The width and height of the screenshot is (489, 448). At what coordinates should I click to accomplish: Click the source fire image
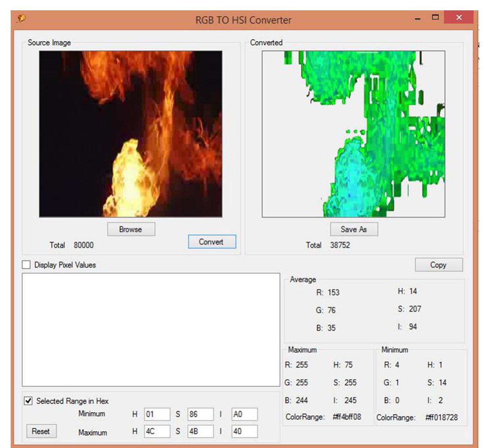pos(130,134)
